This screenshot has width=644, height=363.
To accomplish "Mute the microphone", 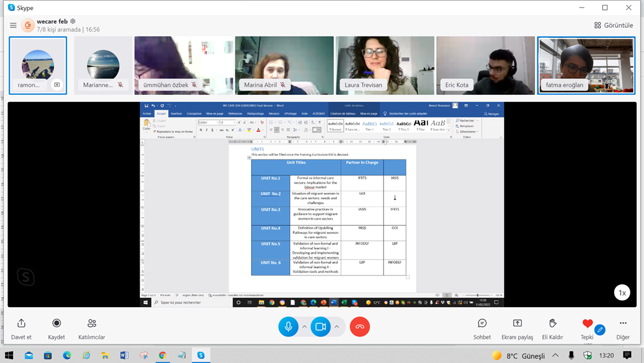I will click(288, 326).
